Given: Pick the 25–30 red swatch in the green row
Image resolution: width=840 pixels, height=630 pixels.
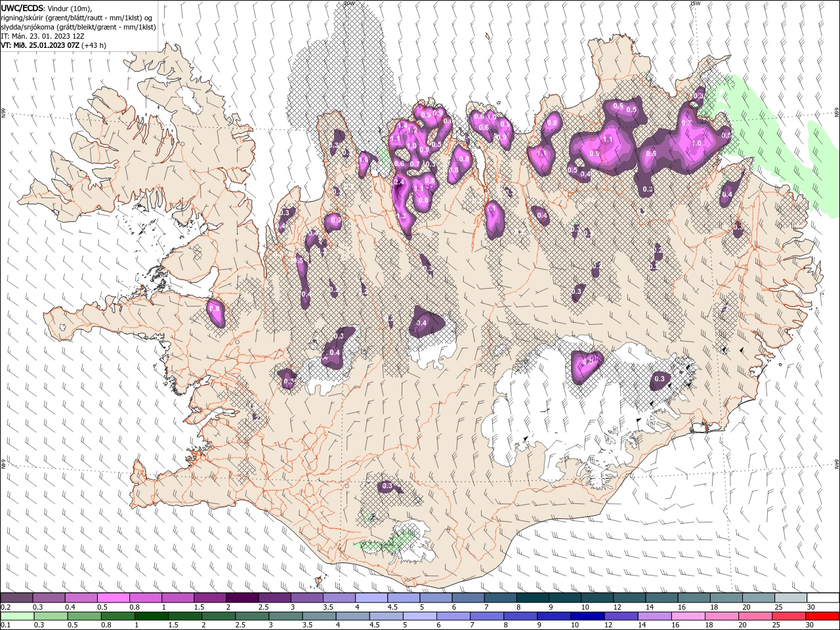Looking at the screenshot, I should [788, 616].
